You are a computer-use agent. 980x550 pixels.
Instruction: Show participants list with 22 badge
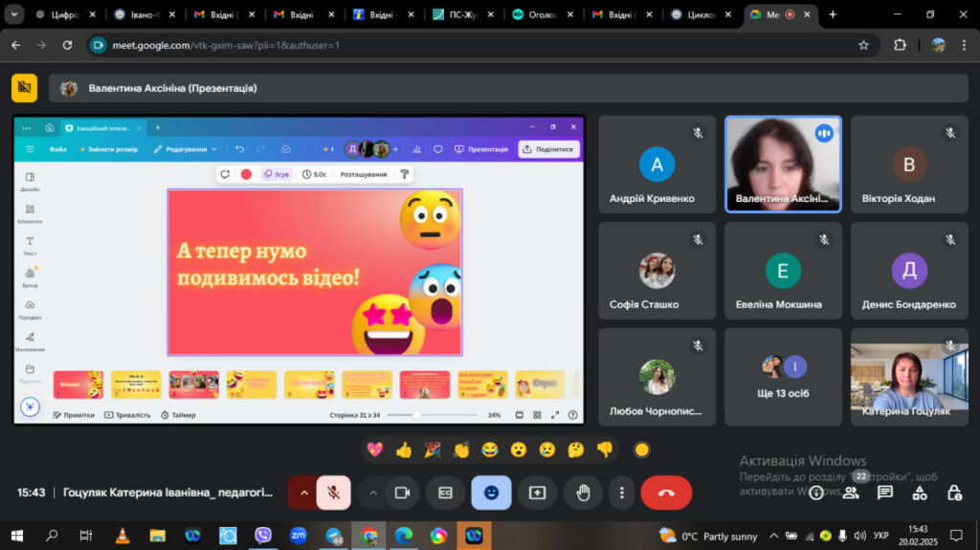click(851, 493)
